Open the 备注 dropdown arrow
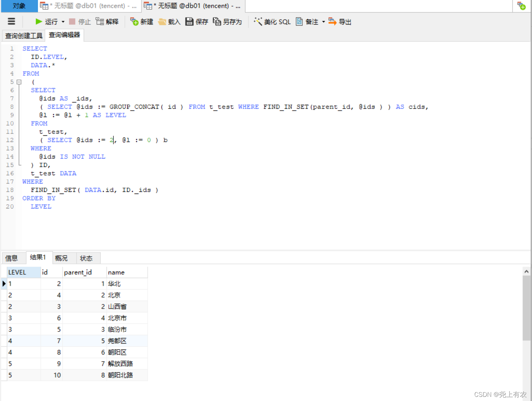The width and height of the screenshot is (532, 401). coord(323,21)
